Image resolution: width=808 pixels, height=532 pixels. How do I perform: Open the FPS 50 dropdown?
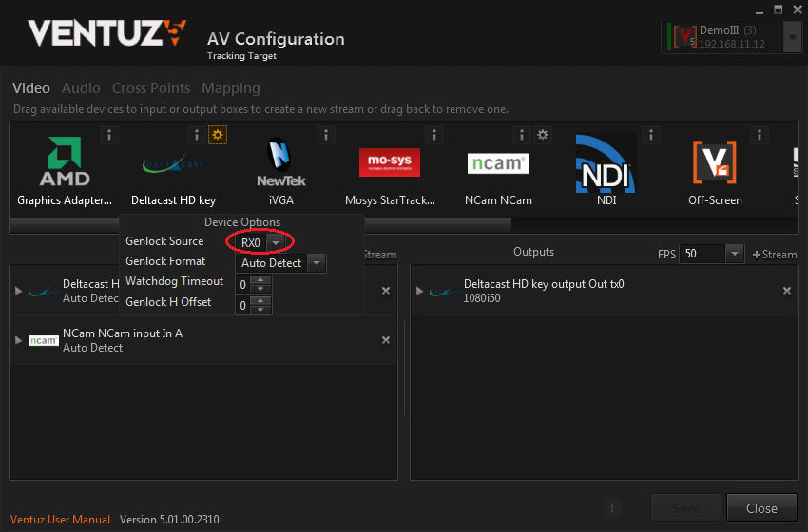pos(734,254)
